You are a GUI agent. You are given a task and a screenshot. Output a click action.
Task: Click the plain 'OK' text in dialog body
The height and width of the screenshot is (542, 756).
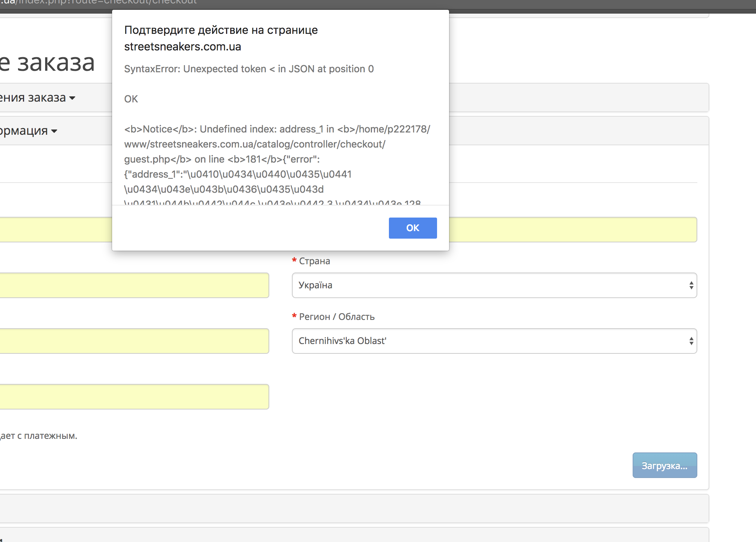(x=131, y=99)
